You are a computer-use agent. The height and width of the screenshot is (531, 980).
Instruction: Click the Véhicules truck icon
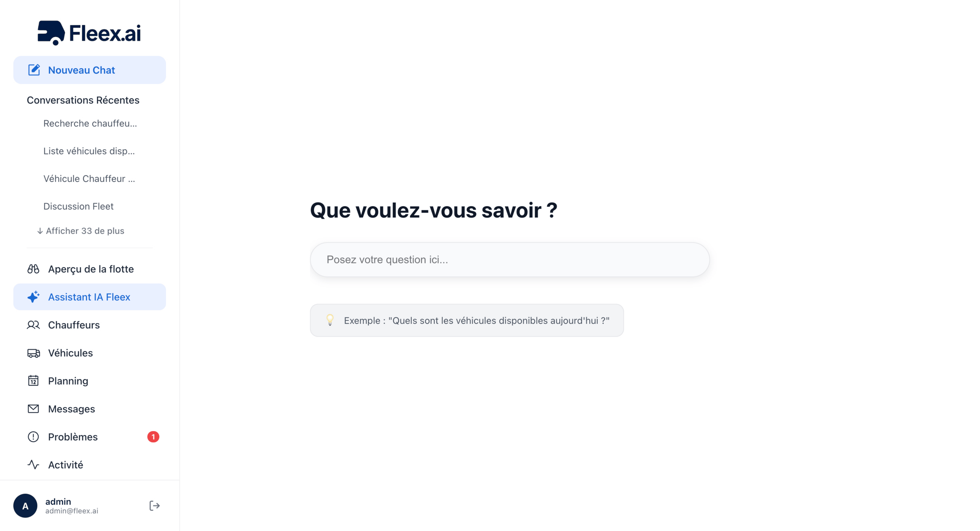point(34,353)
